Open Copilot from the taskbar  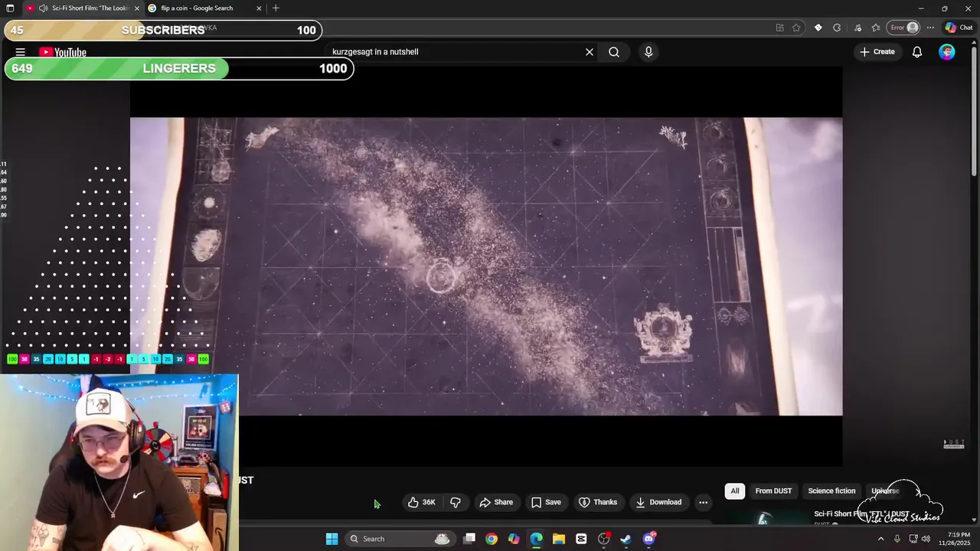pos(514,539)
